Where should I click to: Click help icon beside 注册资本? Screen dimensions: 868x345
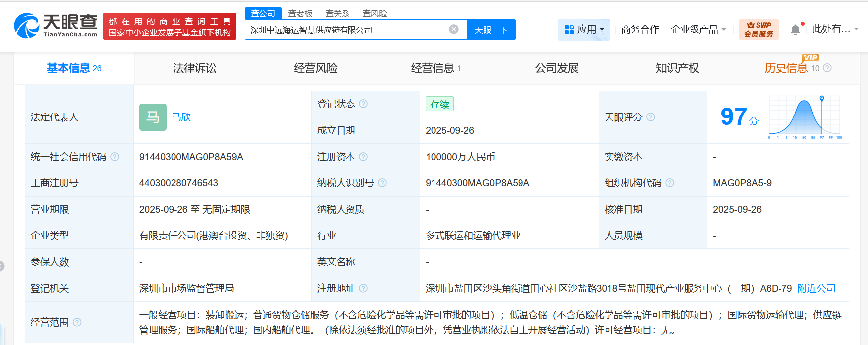point(363,157)
